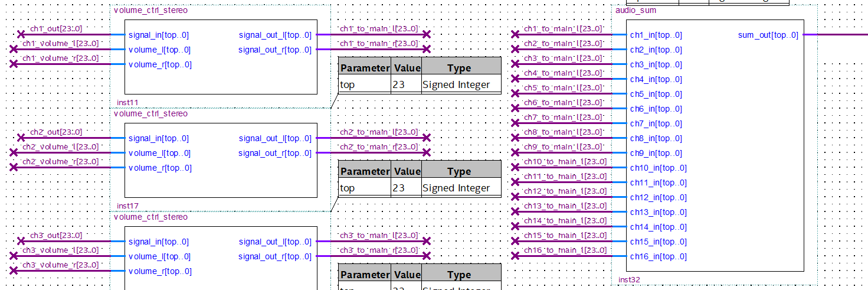
Task: Click X endpoint before audio_sum's ch12_in input
Action: click(x=515, y=197)
